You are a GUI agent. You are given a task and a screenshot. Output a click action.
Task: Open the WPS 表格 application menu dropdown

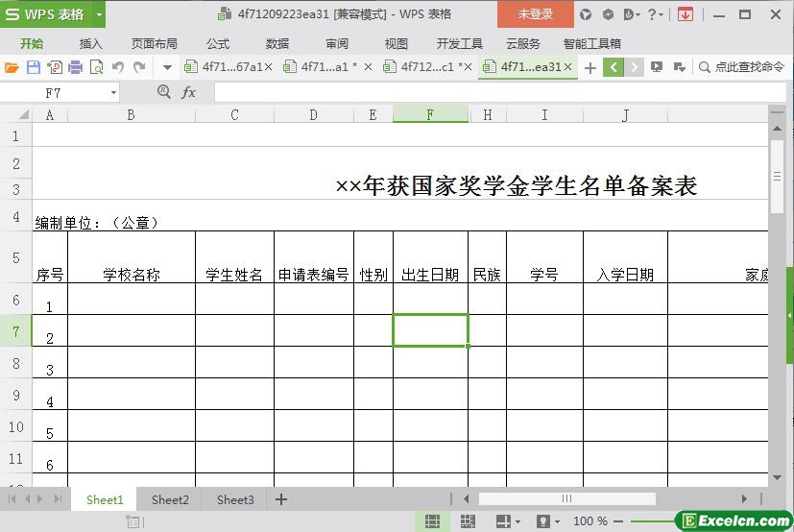pos(99,14)
